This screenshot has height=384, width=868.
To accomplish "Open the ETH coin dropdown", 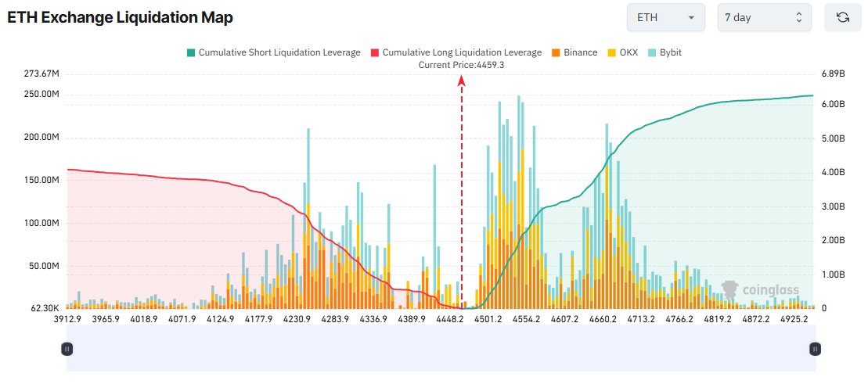I will point(665,17).
